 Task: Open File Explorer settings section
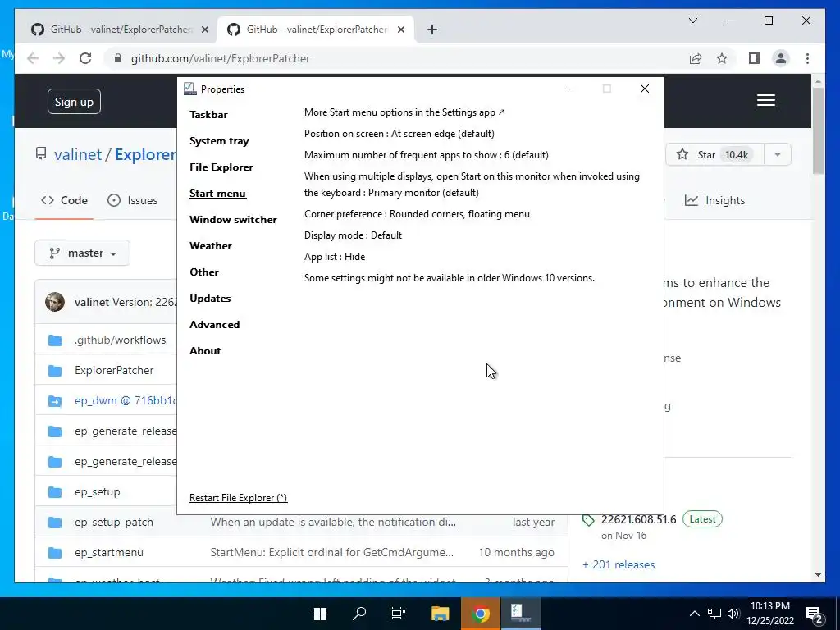click(x=221, y=167)
